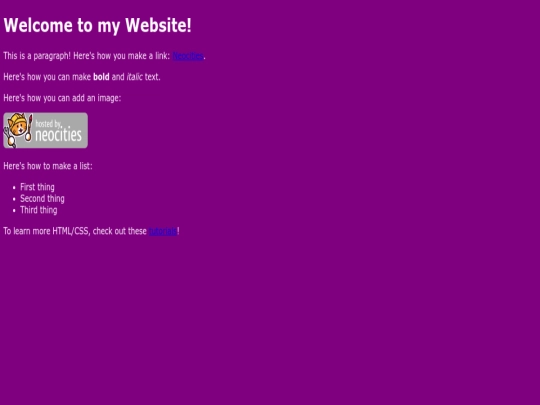Click the 'Second thing' list item

click(x=42, y=199)
